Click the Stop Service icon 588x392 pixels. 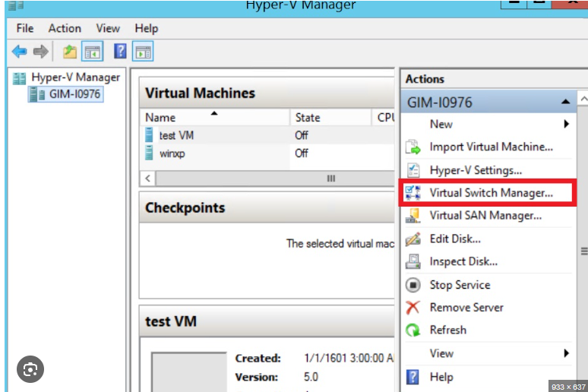pyautogui.click(x=413, y=285)
